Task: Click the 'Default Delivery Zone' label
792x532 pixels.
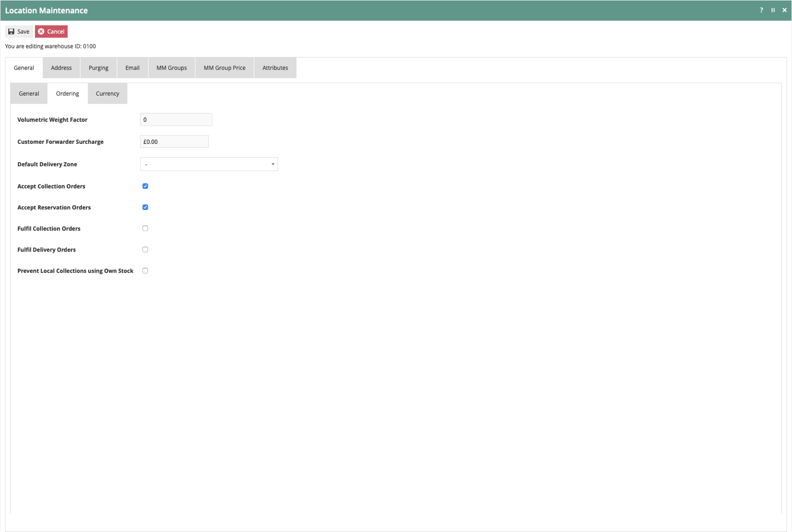Action: pyautogui.click(x=47, y=164)
